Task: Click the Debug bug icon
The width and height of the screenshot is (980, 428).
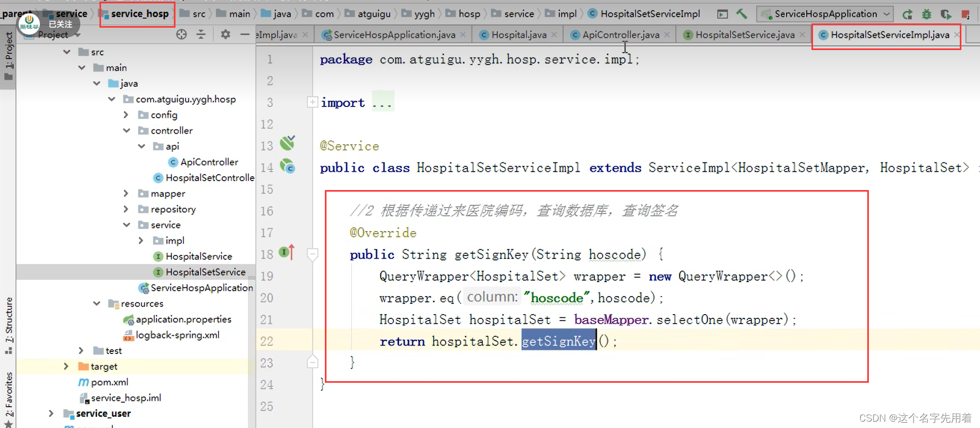Action: pyautogui.click(x=927, y=14)
